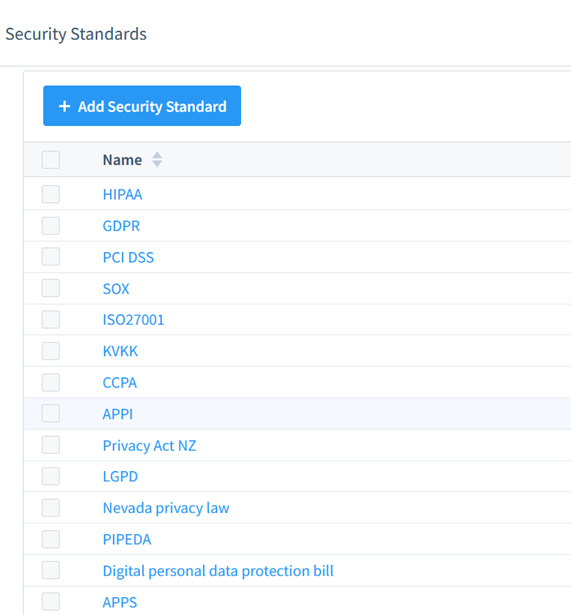Tick the Privacy Act NZ row checkbox
Image resolution: width=571 pixels, height=615 pixels.
[51, 445]
